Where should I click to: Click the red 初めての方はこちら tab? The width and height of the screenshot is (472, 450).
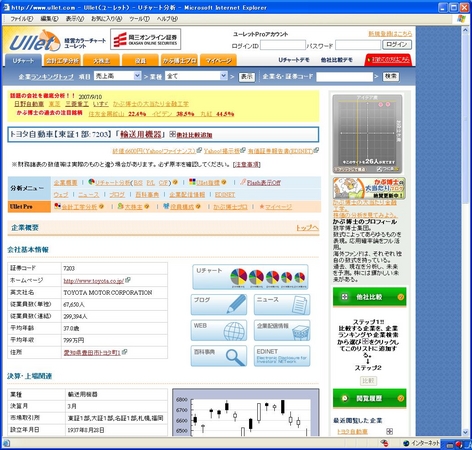point(388,60)
